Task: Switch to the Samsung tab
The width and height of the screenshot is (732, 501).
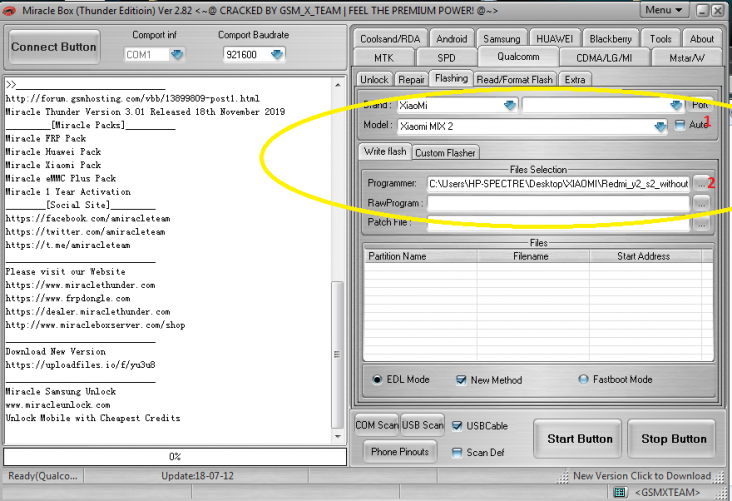Action: tap(501, 39)
